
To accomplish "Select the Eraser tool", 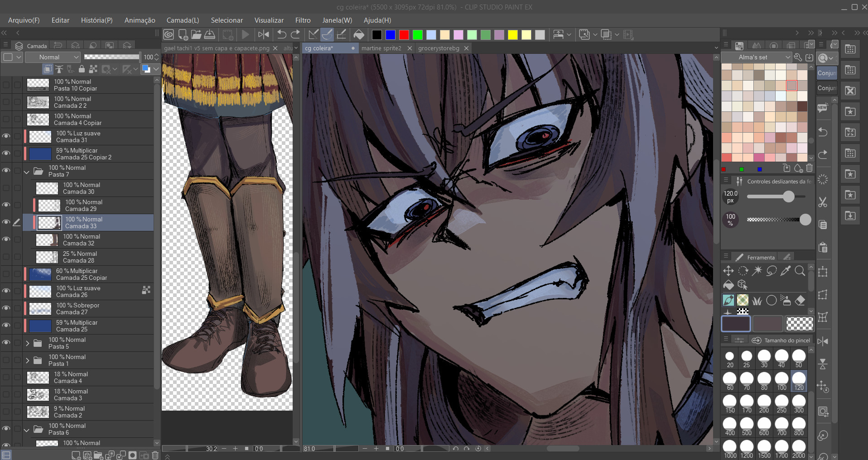I will coord(800,300).
